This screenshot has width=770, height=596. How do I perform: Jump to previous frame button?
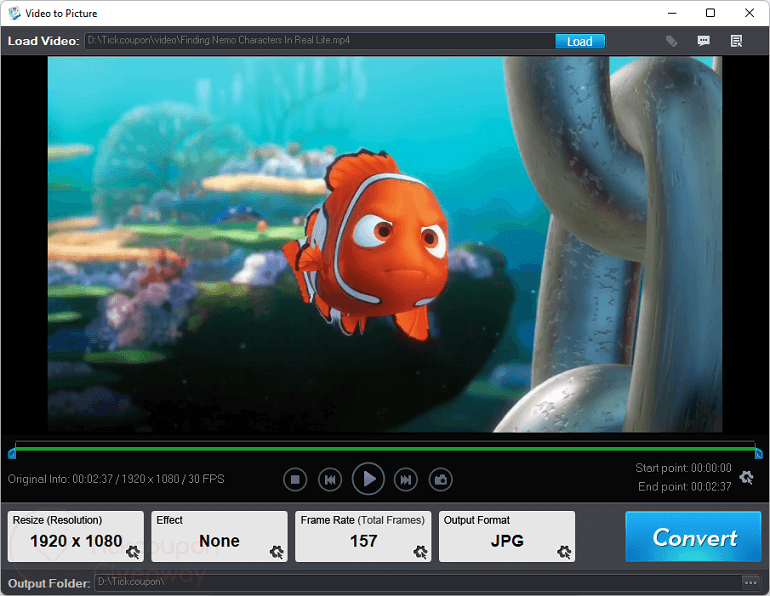tap(330, 479)
